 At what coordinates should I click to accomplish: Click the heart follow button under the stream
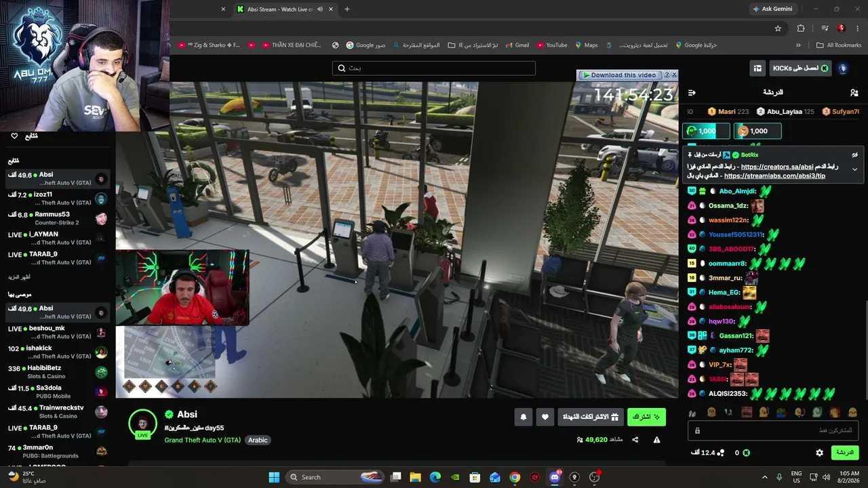(x=545, y=417)
